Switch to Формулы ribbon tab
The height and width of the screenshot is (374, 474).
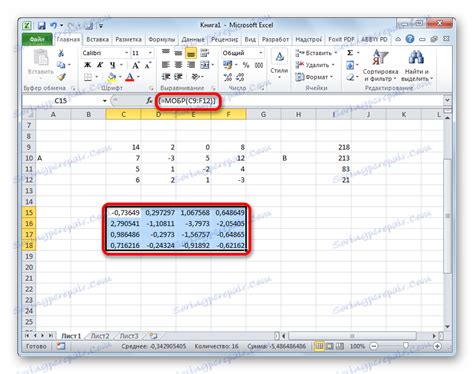[162, 39]
